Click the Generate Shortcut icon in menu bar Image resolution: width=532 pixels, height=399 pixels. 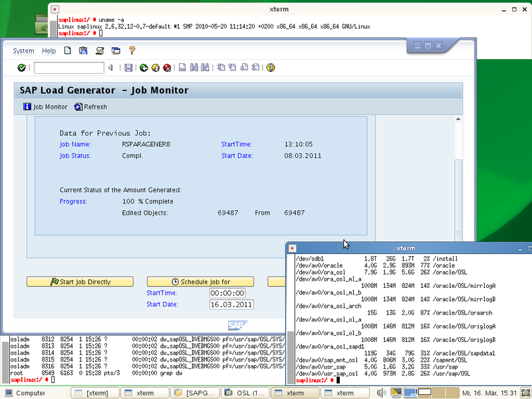tap(99, 51)
